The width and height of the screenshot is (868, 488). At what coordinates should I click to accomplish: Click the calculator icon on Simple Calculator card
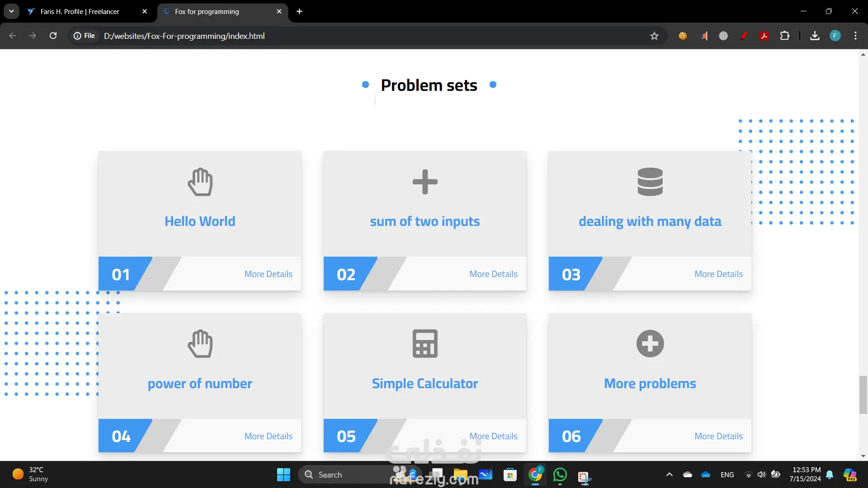pyautogui.click(x=425, y=344)
